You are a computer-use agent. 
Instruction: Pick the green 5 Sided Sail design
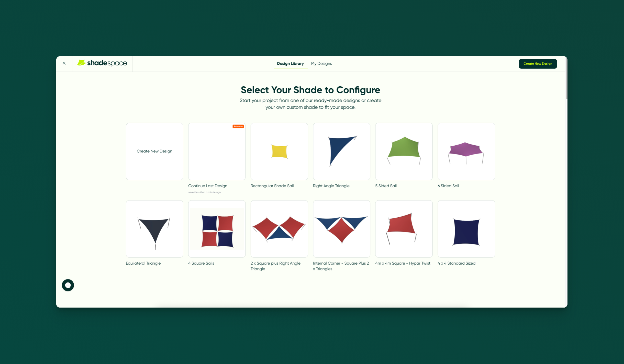click(x=404, y=151)
